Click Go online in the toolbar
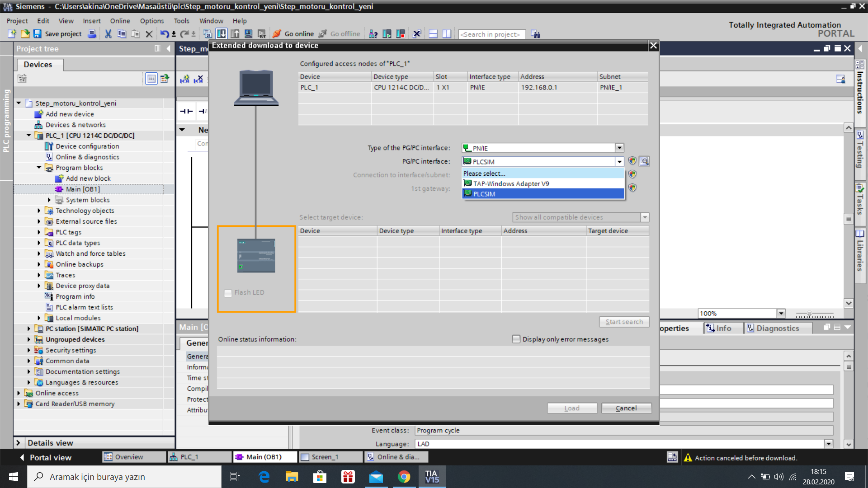The height and width of the screenshot is (488, 868). click(x=293, y=34)
